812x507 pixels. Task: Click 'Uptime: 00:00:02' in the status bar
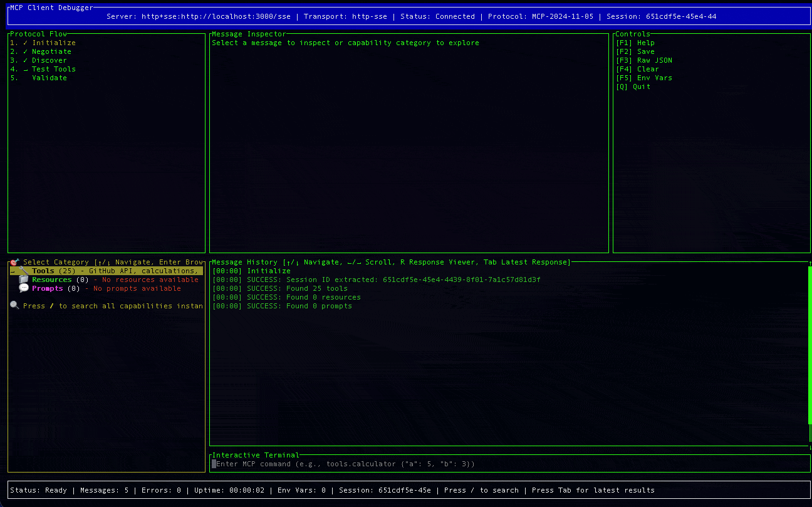(229, 490)
